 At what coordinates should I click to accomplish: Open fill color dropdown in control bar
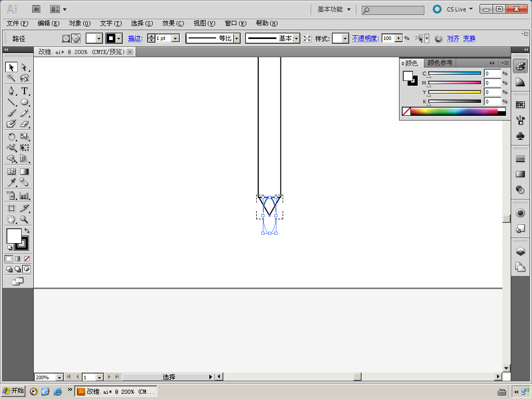coord(99,38)
